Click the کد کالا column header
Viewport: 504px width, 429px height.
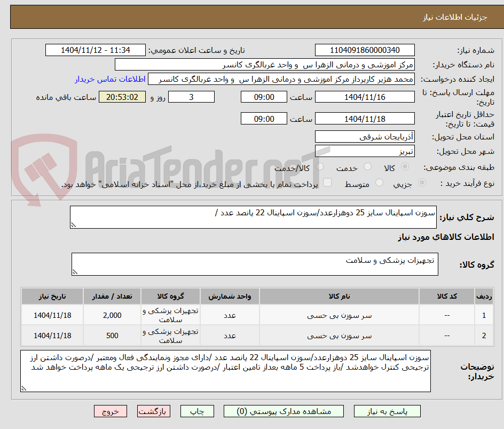click(447, 296)
